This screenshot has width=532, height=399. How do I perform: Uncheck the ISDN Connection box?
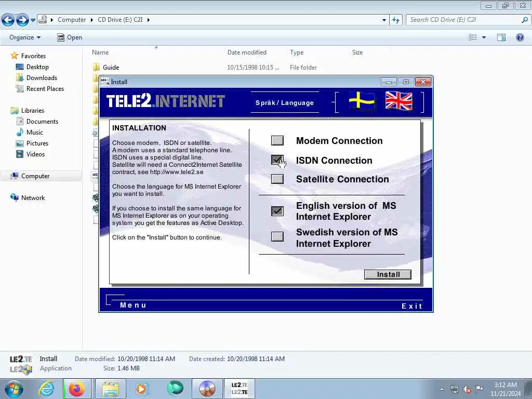(277, 160)
